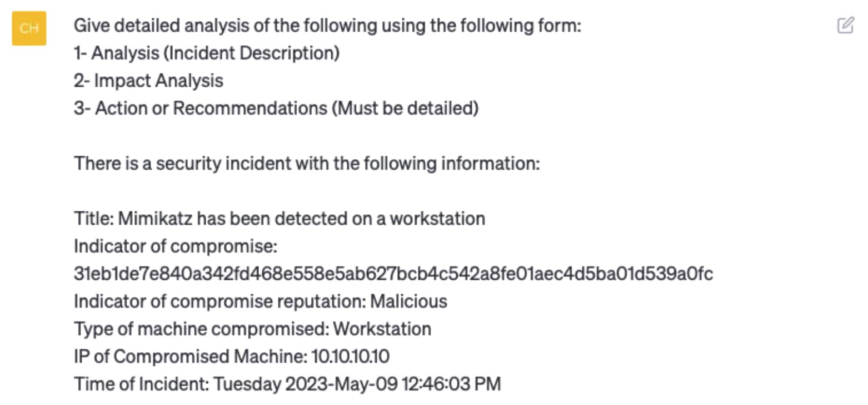Click the yellow CH user avatar
Screen dimensions: 868x405
(29, 28)
